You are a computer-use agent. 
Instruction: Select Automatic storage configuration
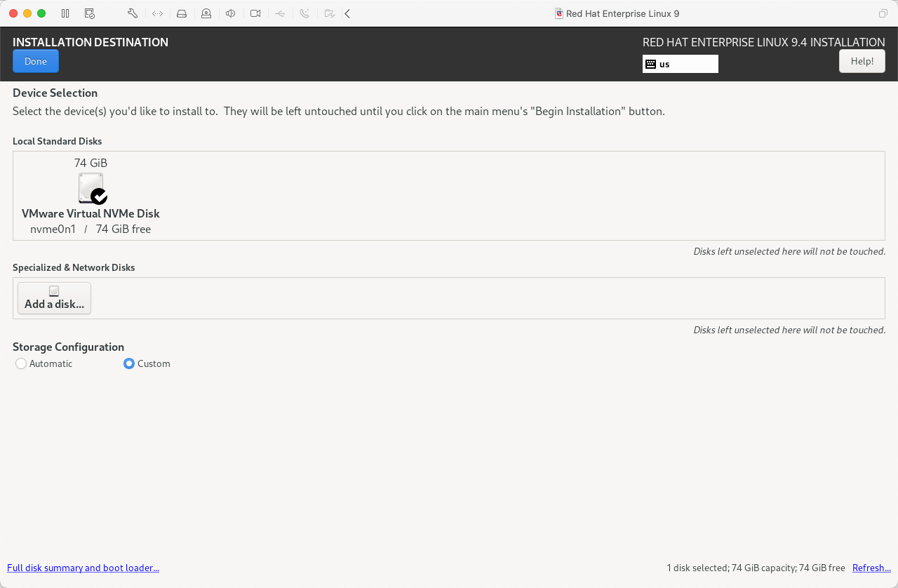tap(21, 363)
